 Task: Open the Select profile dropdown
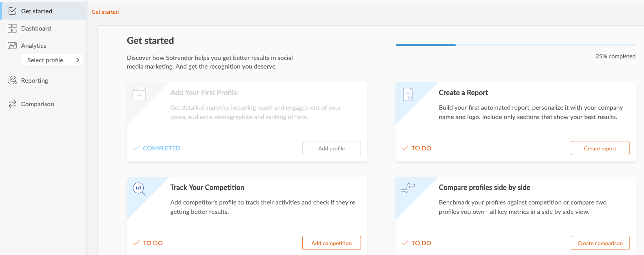45,60
